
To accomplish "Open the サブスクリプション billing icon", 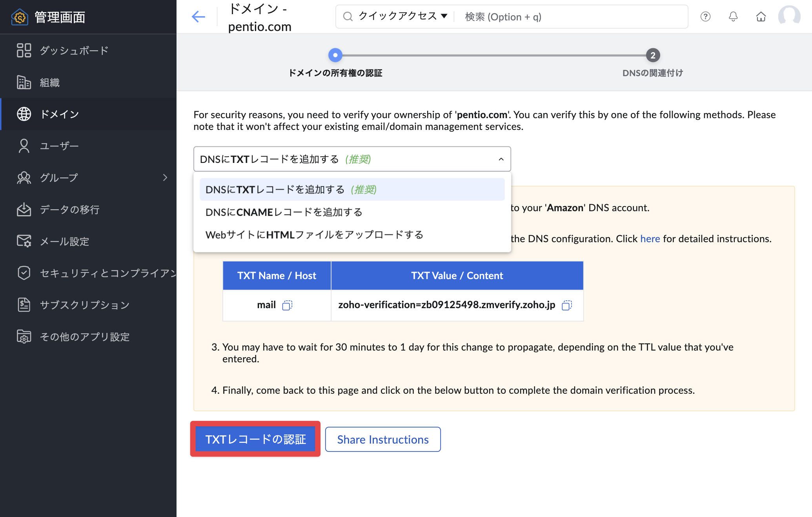I will [24, 305].
